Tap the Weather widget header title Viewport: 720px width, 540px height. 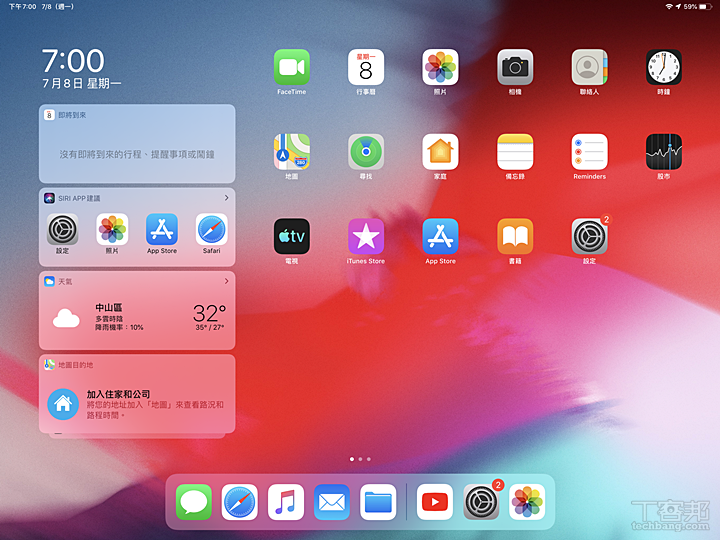click(x=65, y=281)
